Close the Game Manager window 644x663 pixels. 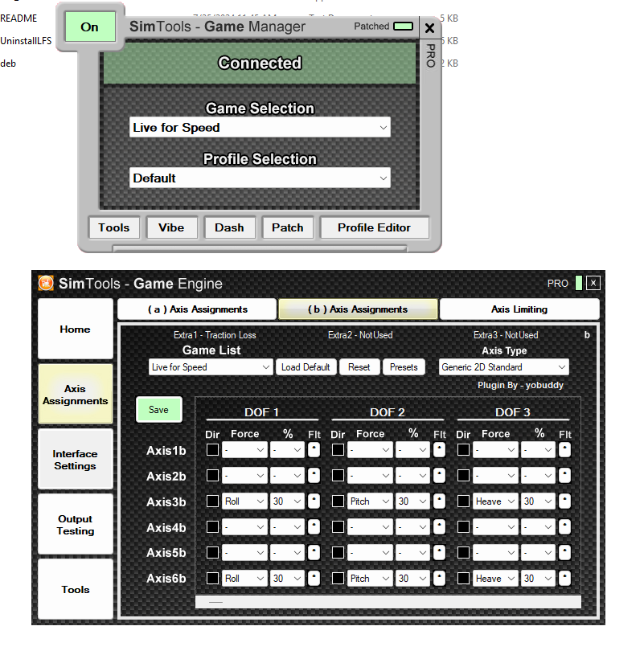click(x=429, y=28)
